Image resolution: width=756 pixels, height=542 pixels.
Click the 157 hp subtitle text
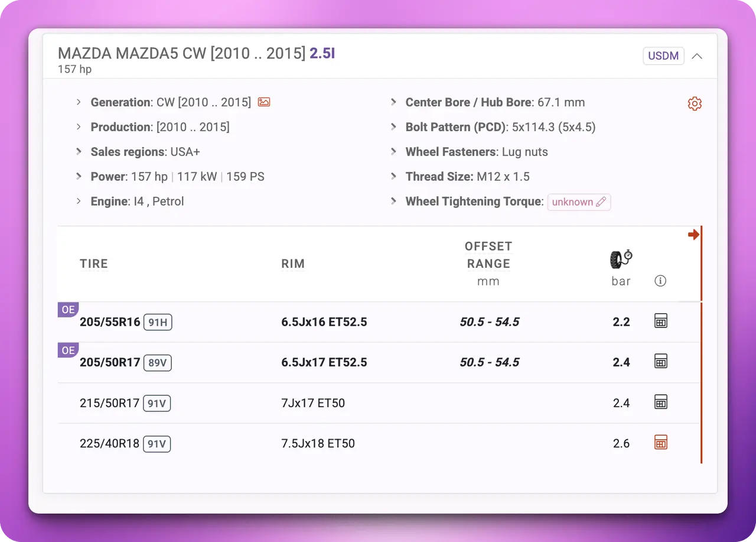coord(74,69)
